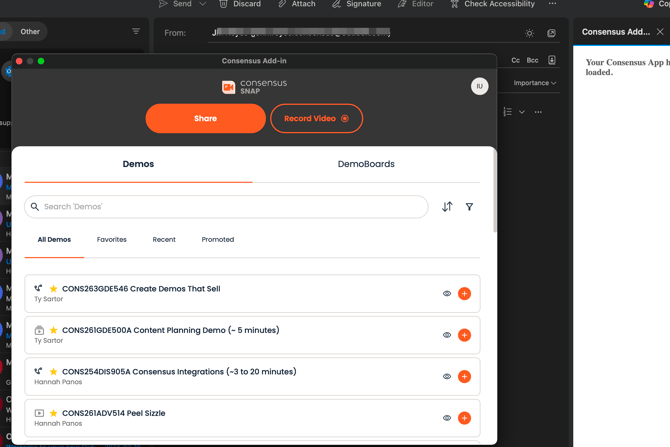Open the Send options dropdown arrow
The image size is (670, 447).
tap(203, 4)
